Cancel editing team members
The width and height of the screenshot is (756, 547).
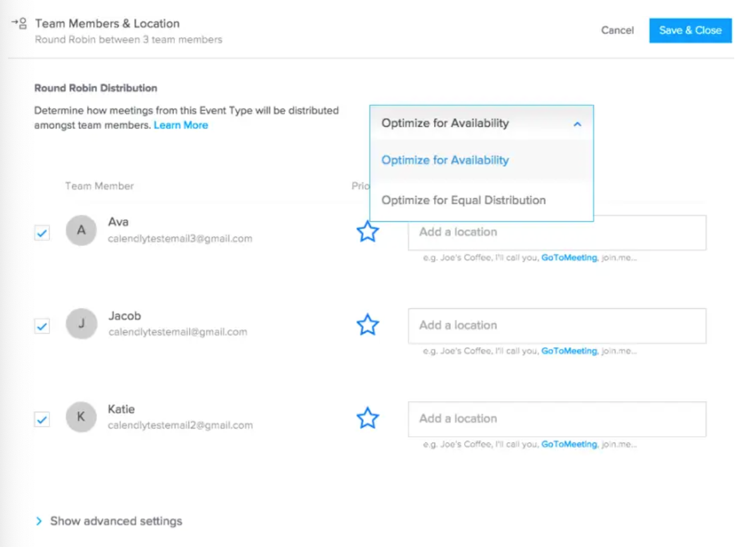point(617,31)
